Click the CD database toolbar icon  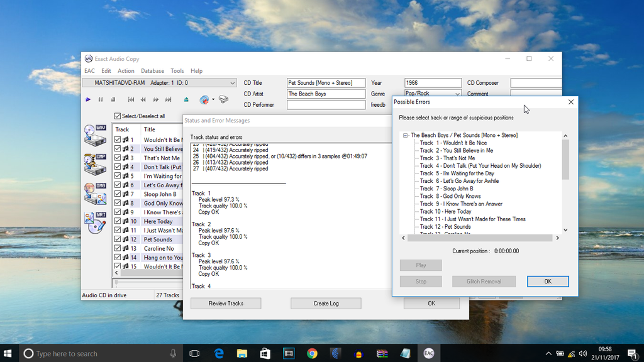(205, 99)
